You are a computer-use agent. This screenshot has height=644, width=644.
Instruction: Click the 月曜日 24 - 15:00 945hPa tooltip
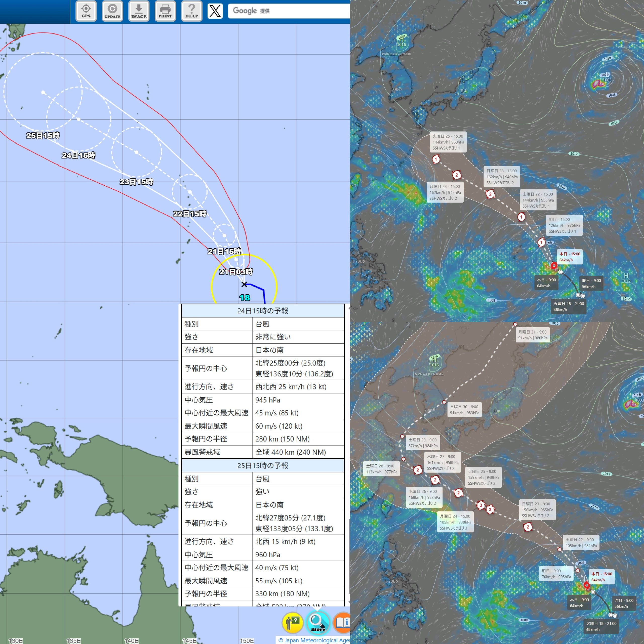445,192
